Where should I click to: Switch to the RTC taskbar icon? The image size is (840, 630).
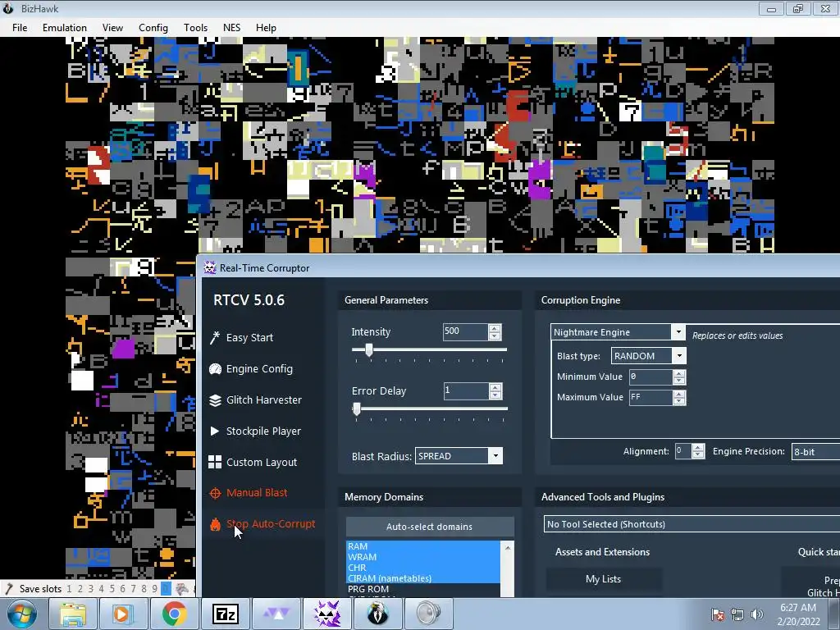pyautogui.click(x=326, y=614)
